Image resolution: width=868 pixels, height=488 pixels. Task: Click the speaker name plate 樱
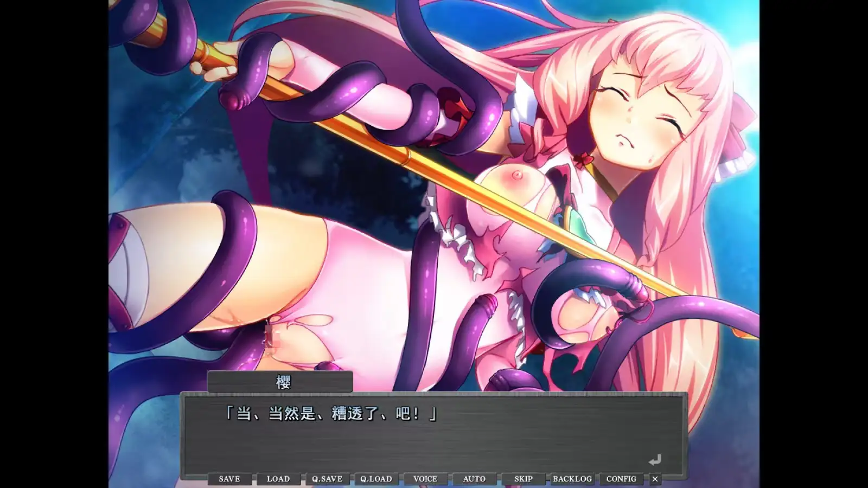(280, 382)
